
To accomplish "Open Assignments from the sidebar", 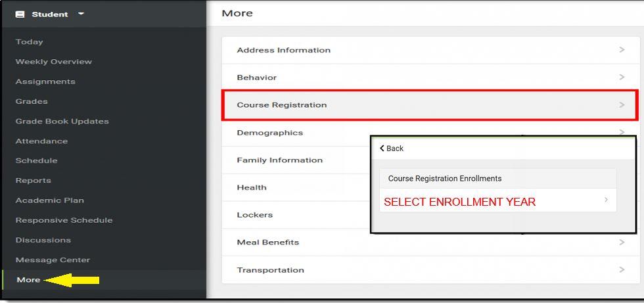I will (45, 82).
